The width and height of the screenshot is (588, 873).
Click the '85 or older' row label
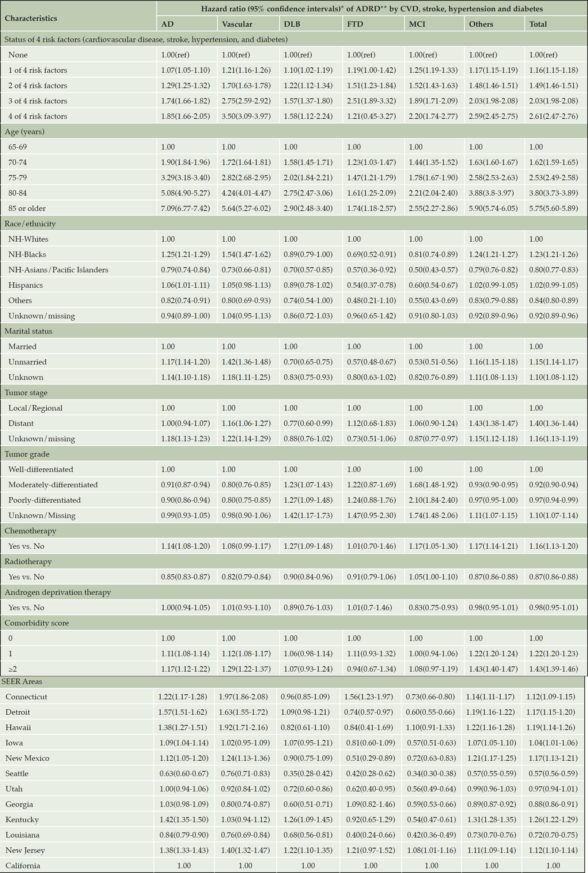(27, 208)
